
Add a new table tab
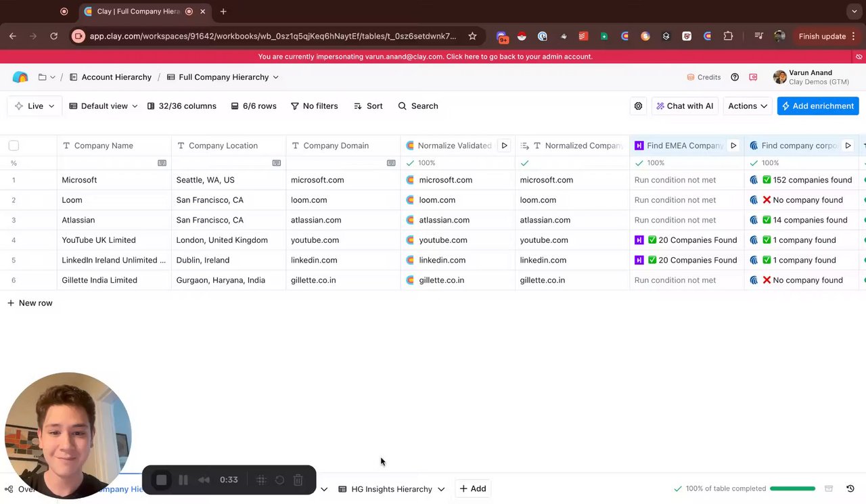pos(473,488)
